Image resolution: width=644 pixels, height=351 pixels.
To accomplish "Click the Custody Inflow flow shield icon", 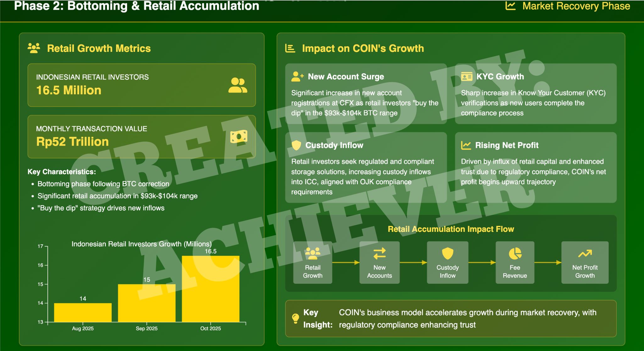I will coord(447,253).
